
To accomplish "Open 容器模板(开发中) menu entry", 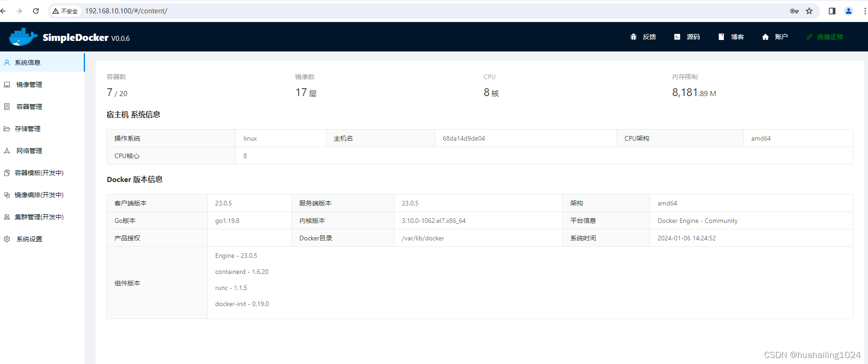I will pyautogui.click(x=42, y=173).
